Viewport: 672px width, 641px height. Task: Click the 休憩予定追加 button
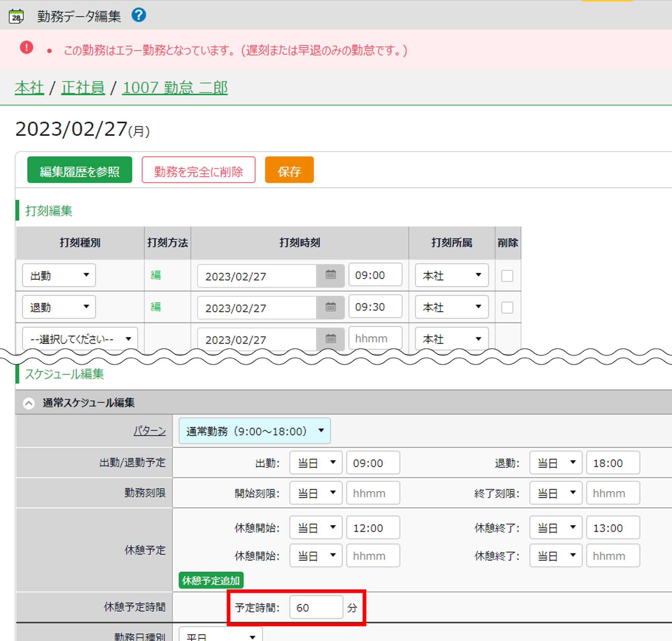[x=211, y=580]
